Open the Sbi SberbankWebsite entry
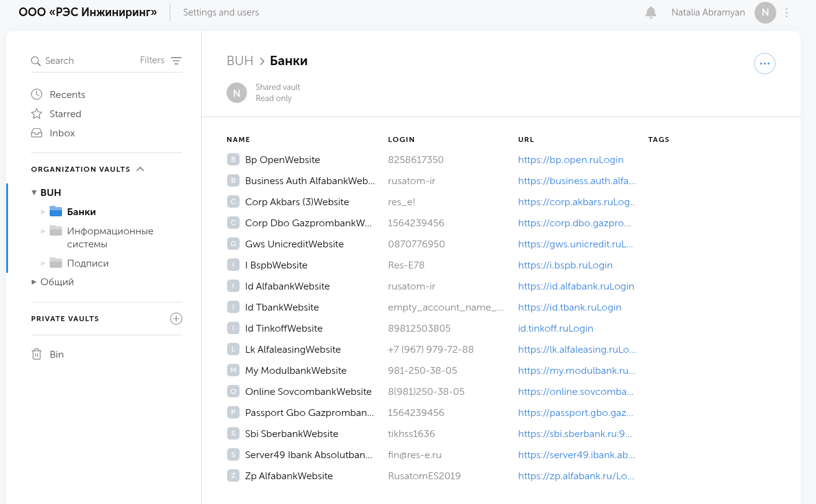This screenshot has height=504, width=816. click(291, 434)
